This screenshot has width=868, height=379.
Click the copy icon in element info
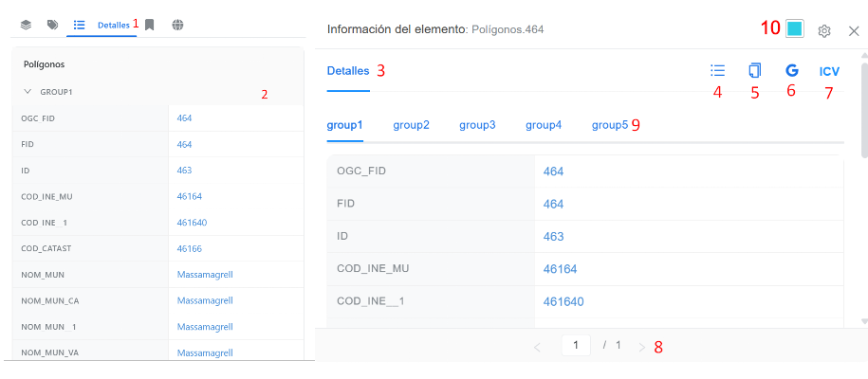(754, 71)
